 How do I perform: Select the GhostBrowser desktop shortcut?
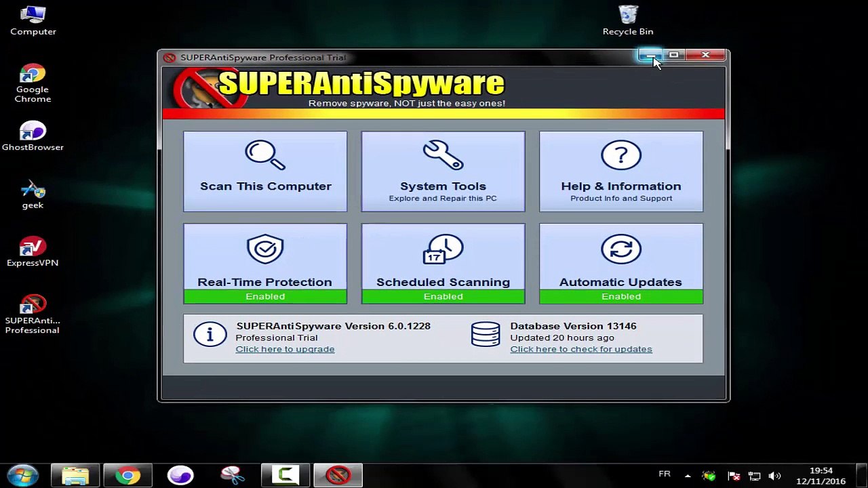[x=33, y=136]
